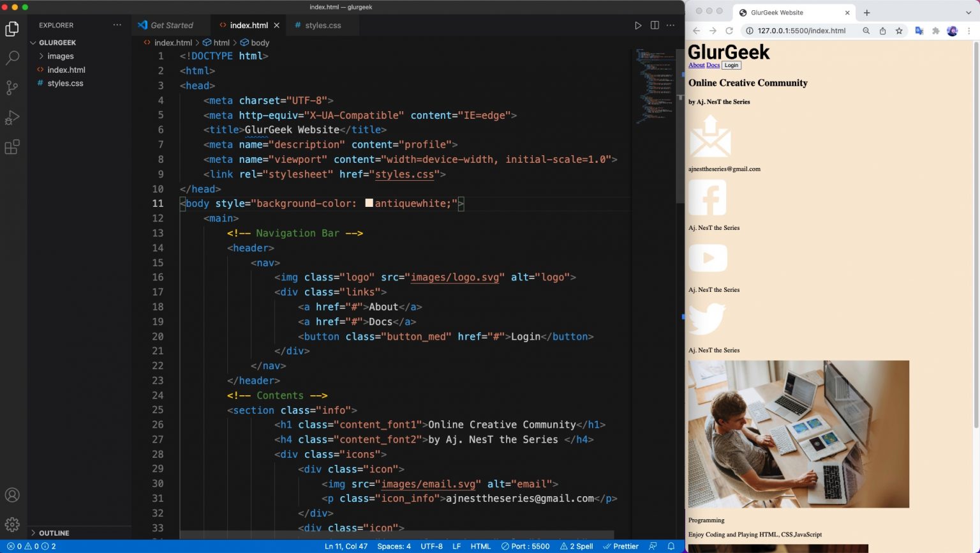
Task: Switch to the styles.css tab
Action: tap(322, 26)
